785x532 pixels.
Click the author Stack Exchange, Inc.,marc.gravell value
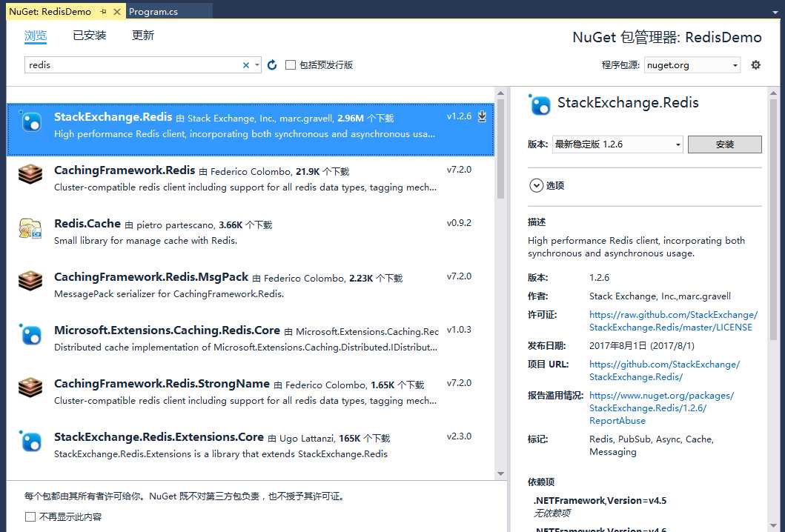660,296
